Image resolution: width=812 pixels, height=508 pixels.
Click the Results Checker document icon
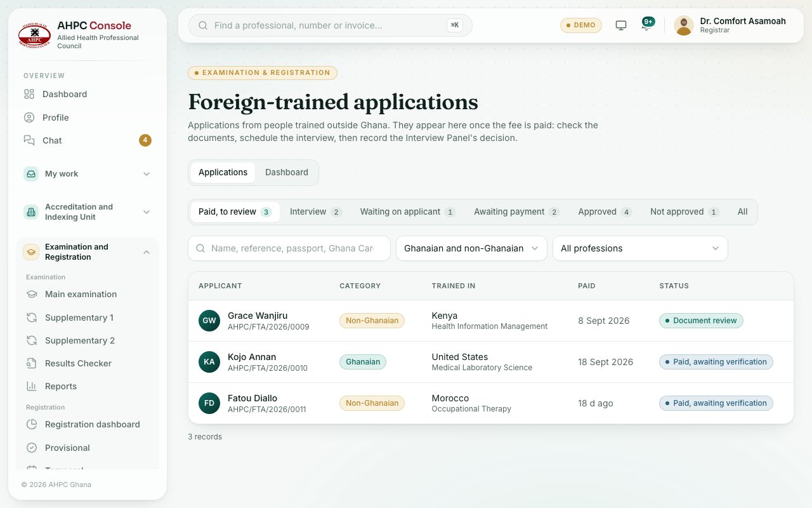click(x=32, y=363)
